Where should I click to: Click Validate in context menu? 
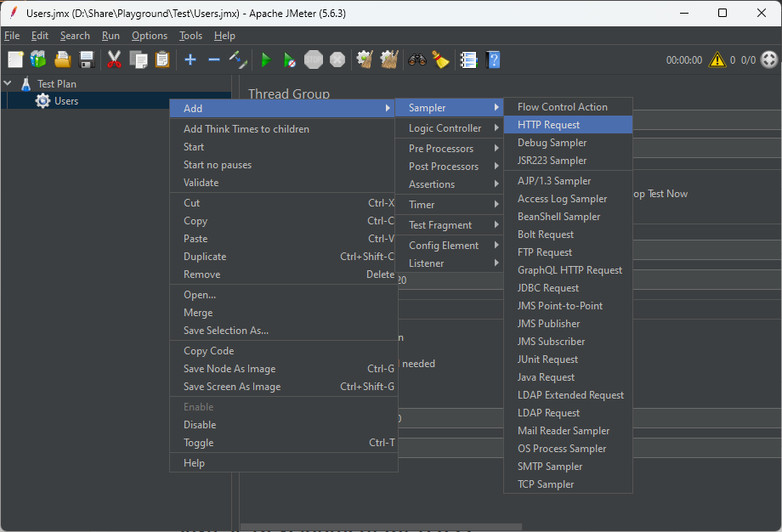tap(284, 183)
